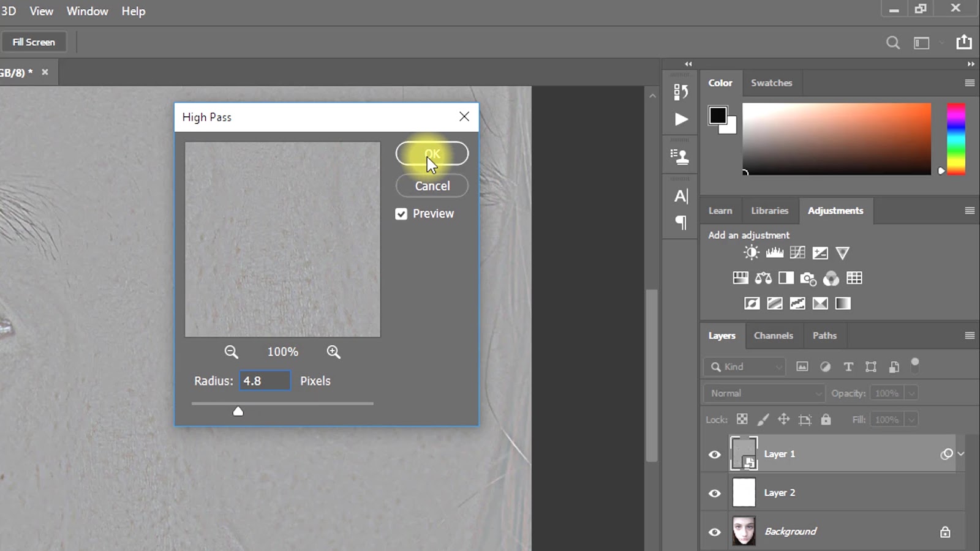This screenshot has width=980, height=551.
Task: Close the open document tab
Action: (45, 72)
